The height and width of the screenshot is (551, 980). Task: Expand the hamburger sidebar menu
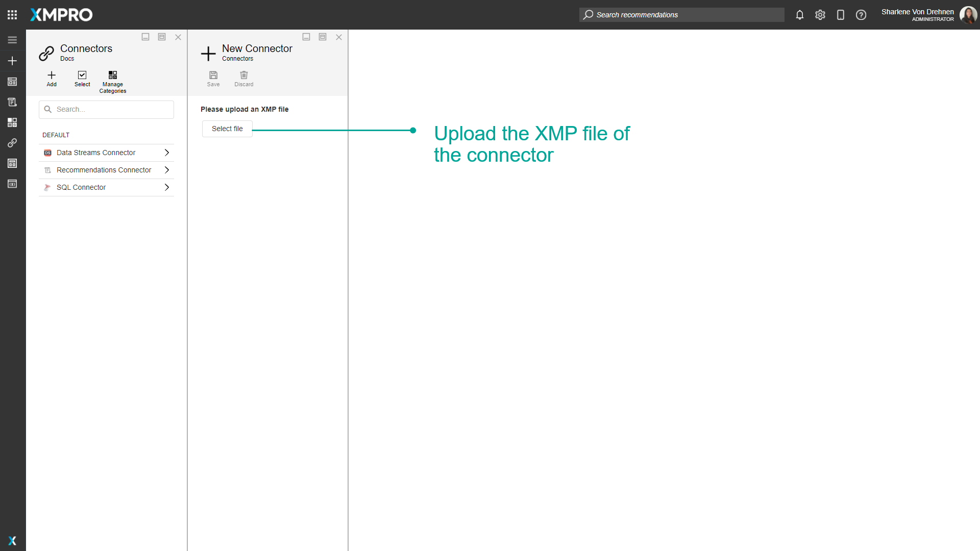pyautogui.click(x=12, y=40)
